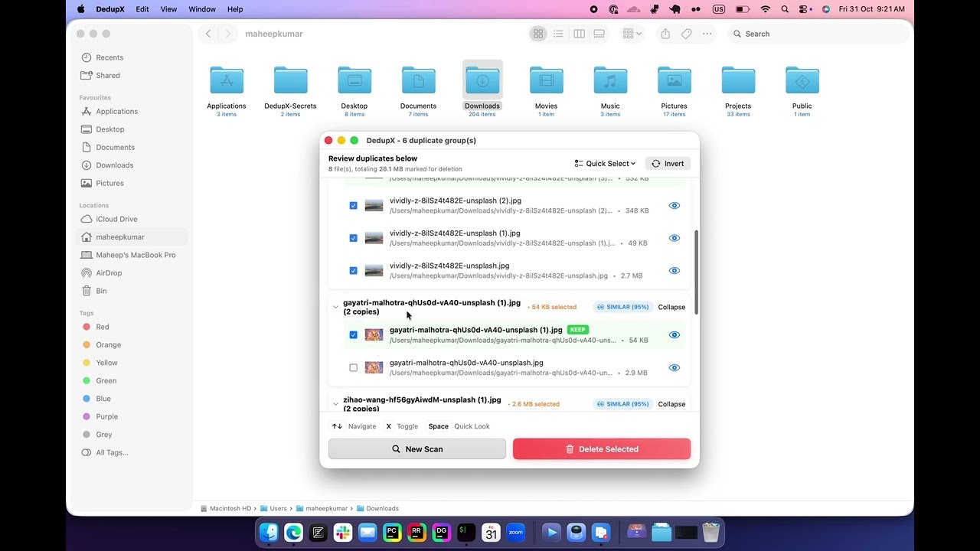
Task: Select the Movies folder in Finder
Action: (x=546, y=80)
